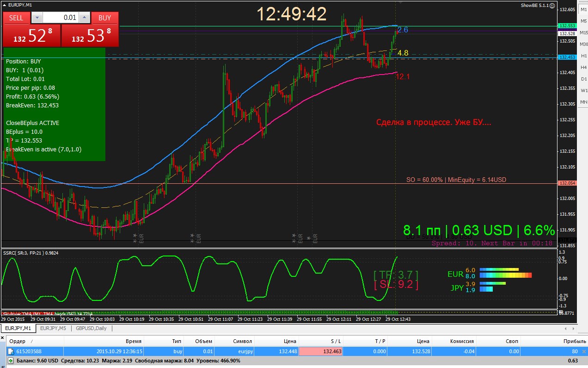Sort by the Объем column header
588x368 pixels.
[200, 341]
